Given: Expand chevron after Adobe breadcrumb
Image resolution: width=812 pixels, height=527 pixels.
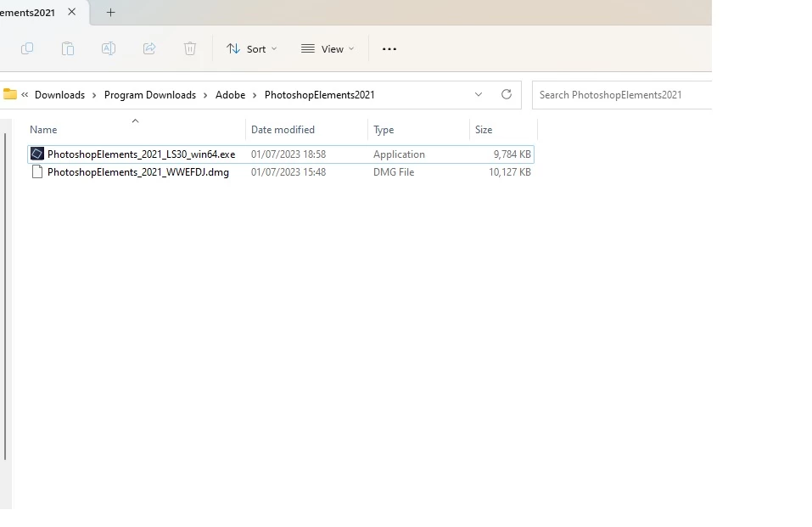Looking at the screenshot, I should 255,95.
